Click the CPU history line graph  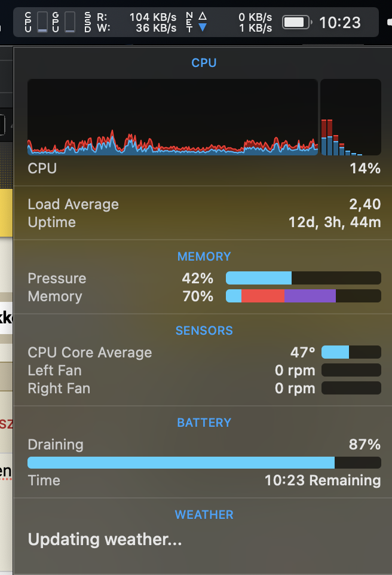pos(172,117)
